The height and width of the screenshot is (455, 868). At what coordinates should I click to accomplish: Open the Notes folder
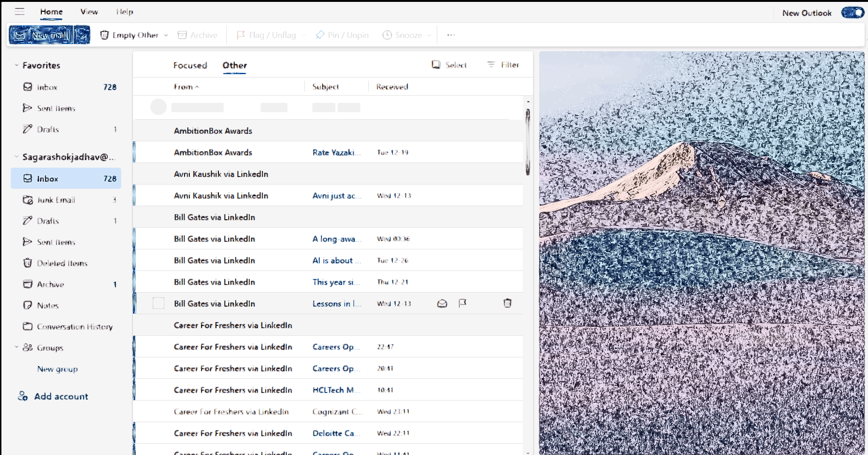66,306
